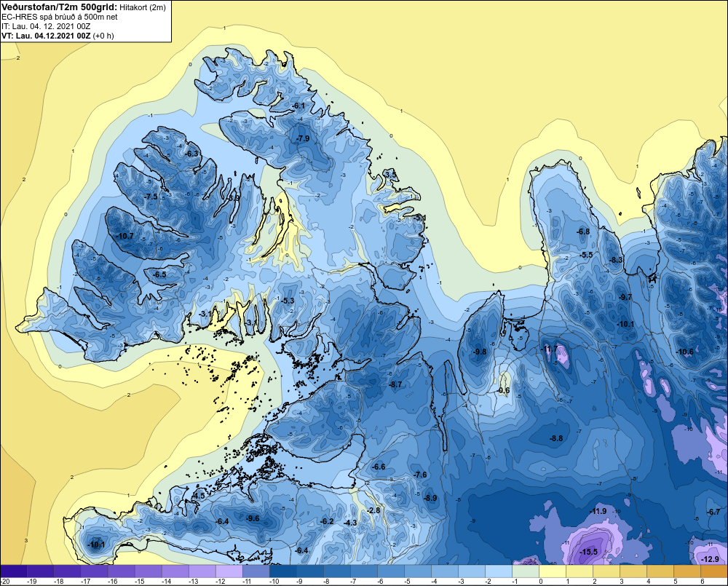The width and height of the screenshot is (728, 586).
Task: Click the -8.3 temperature label
Action: (616, 260)
